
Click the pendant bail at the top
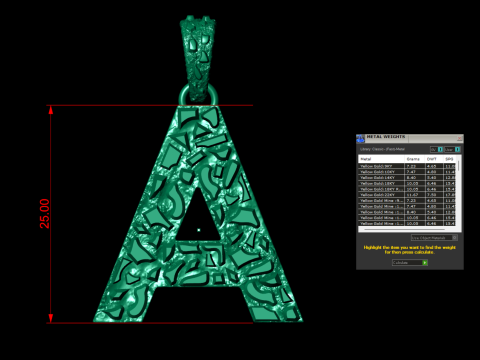click(198, 57)
